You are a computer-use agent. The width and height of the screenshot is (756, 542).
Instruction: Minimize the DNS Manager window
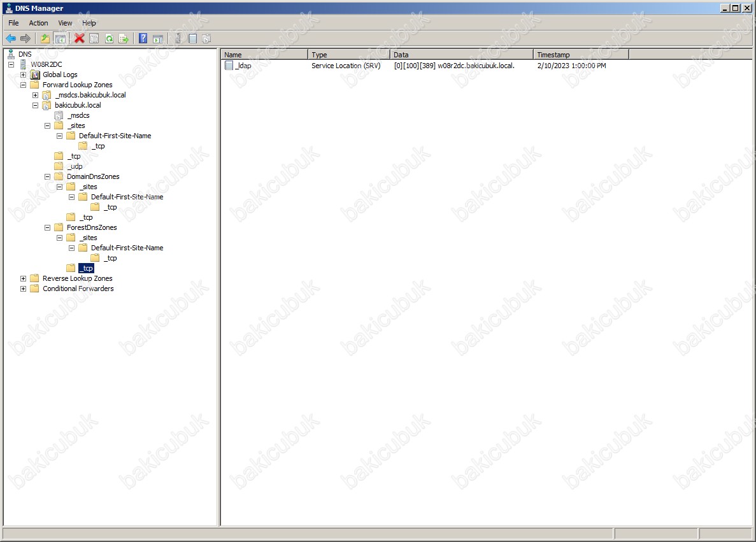[x=725, y=8]
